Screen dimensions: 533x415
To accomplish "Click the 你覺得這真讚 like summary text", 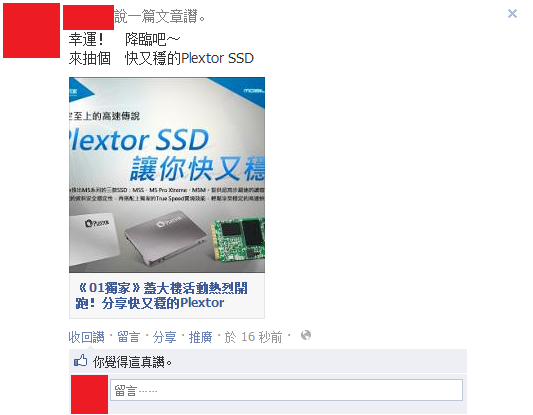I will point(132,362).
